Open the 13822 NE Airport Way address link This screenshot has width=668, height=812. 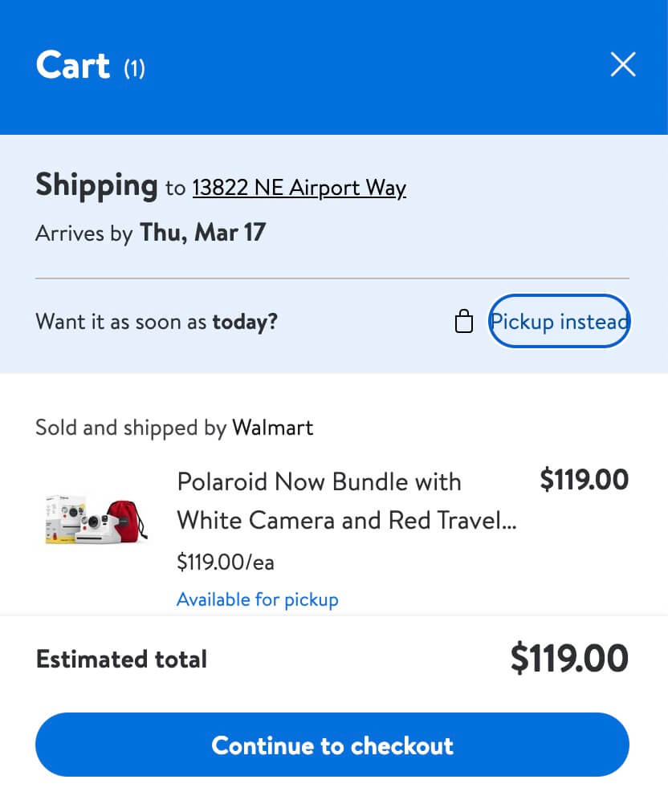click(299, 188)
